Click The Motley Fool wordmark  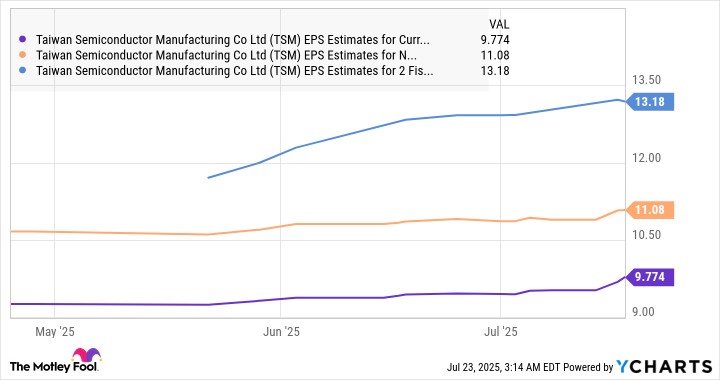pyautogui.click(x=54, y=367)
